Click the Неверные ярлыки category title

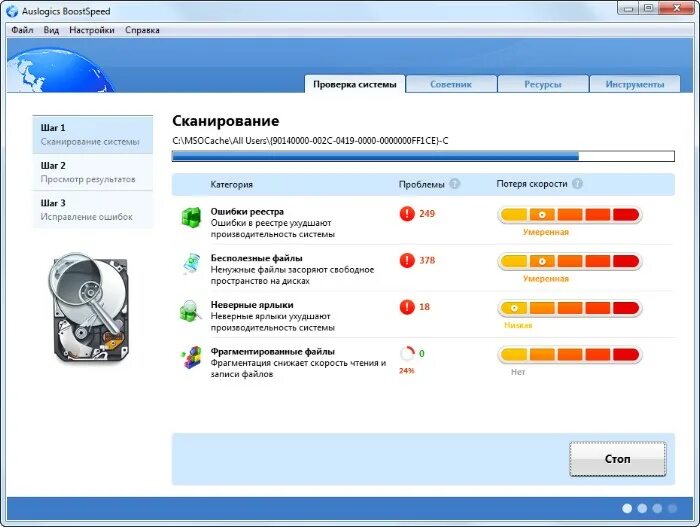pos(252,305)
